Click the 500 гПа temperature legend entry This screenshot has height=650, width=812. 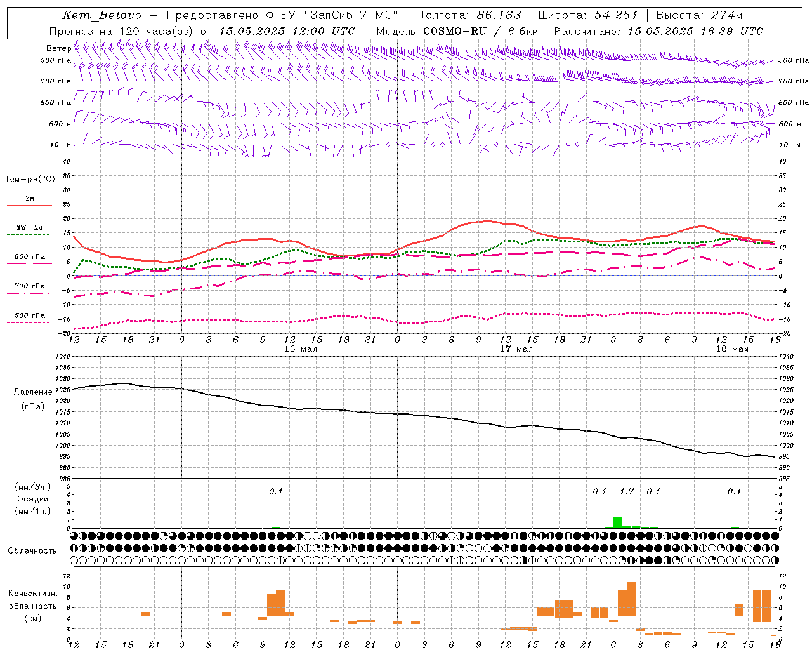30,315
